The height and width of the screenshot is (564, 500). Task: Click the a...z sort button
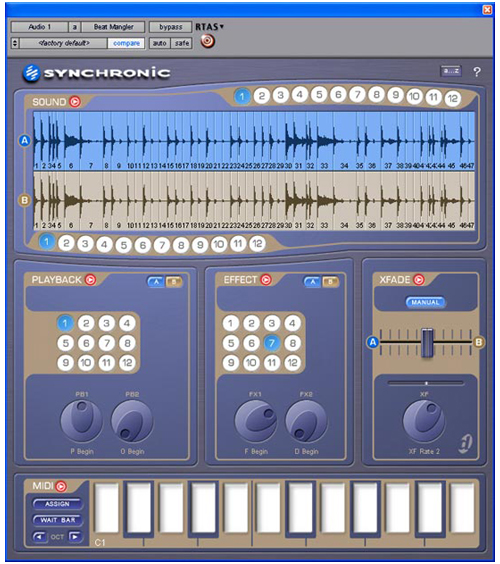pos(451,71)
